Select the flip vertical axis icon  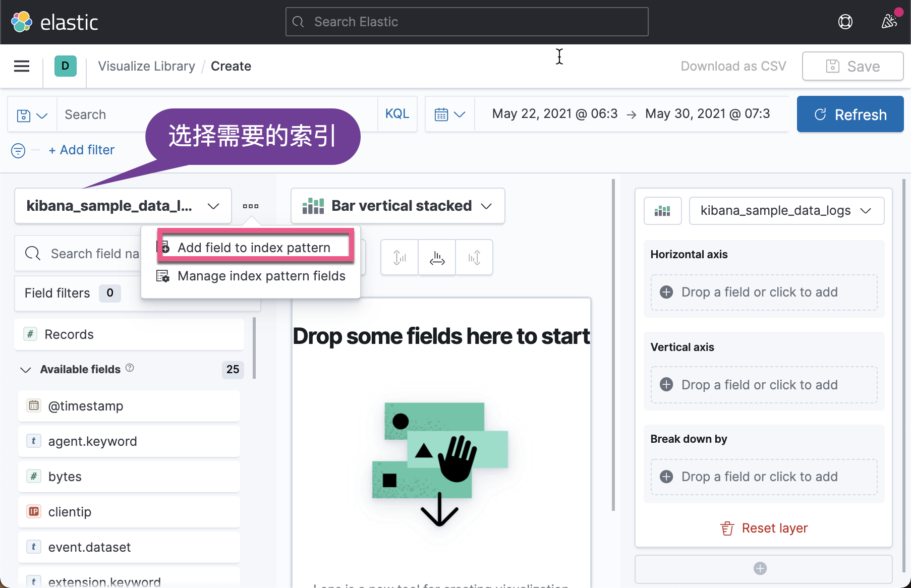[x=398, y=257]
